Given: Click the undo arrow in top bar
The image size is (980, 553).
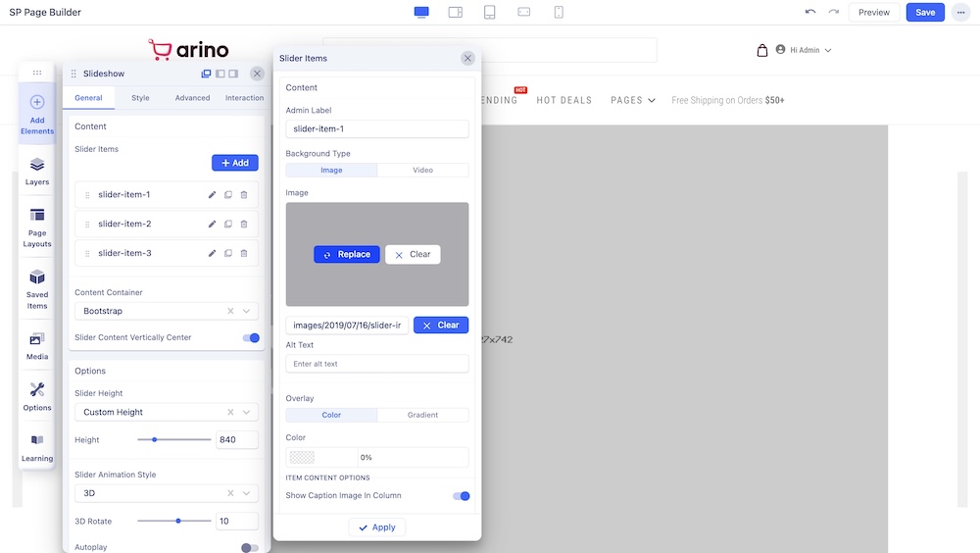Looking at the screenshot, I should (x=809, y=12).
